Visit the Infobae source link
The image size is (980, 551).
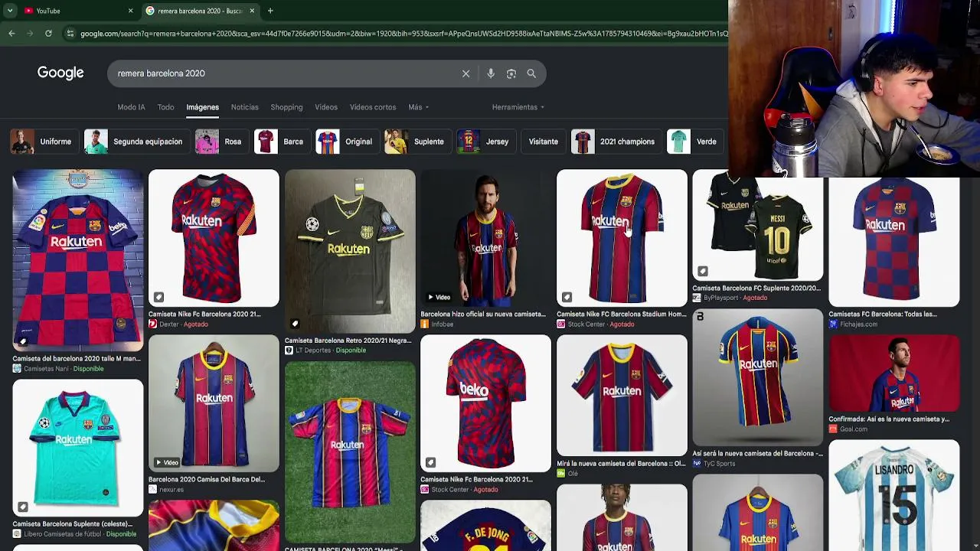pyautogui.click(x=442, y=324)
